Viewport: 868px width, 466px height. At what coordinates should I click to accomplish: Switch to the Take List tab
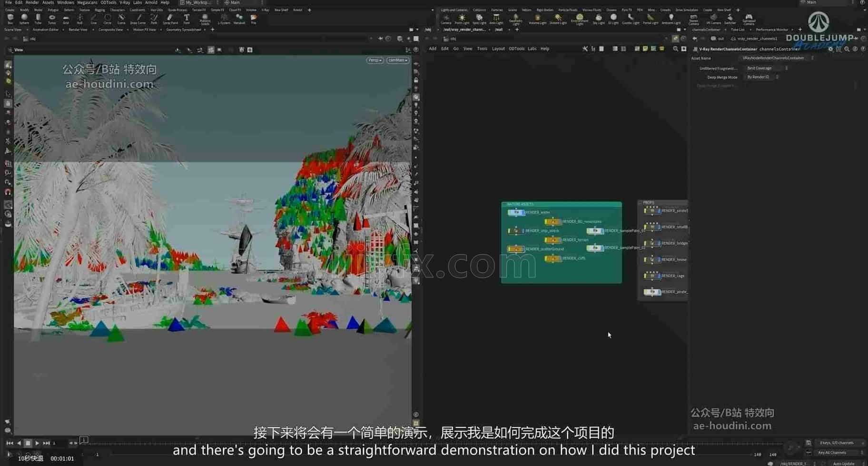738,30
